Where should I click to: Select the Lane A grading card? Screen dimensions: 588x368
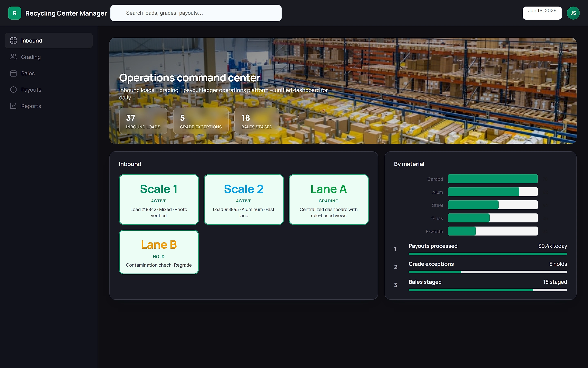tap(329, 200)
